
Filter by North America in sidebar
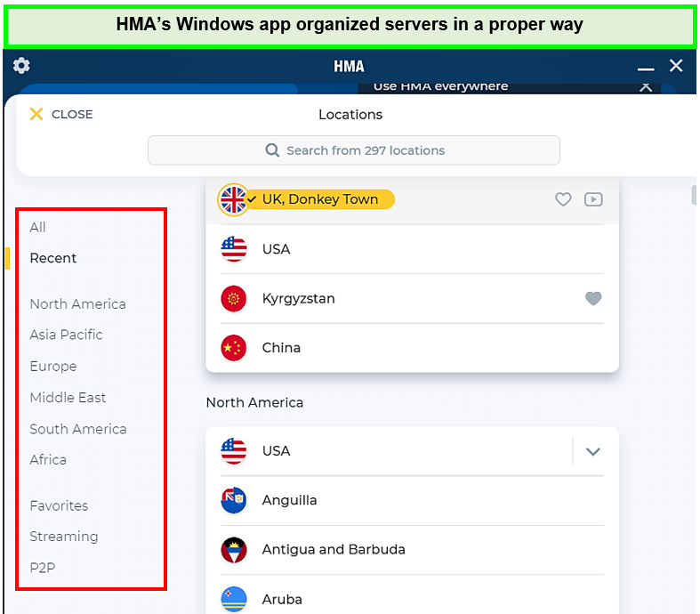(x=77, y=304)
